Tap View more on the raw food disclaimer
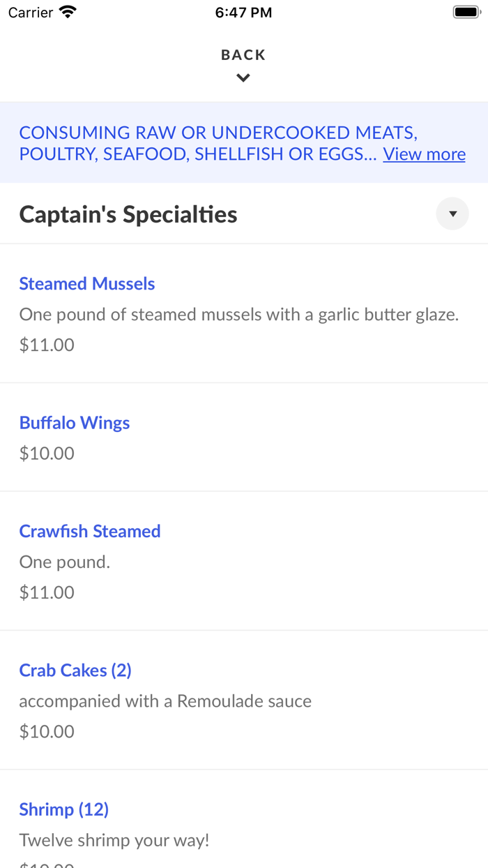Screen dimensions: 488x868 [424, 154]
